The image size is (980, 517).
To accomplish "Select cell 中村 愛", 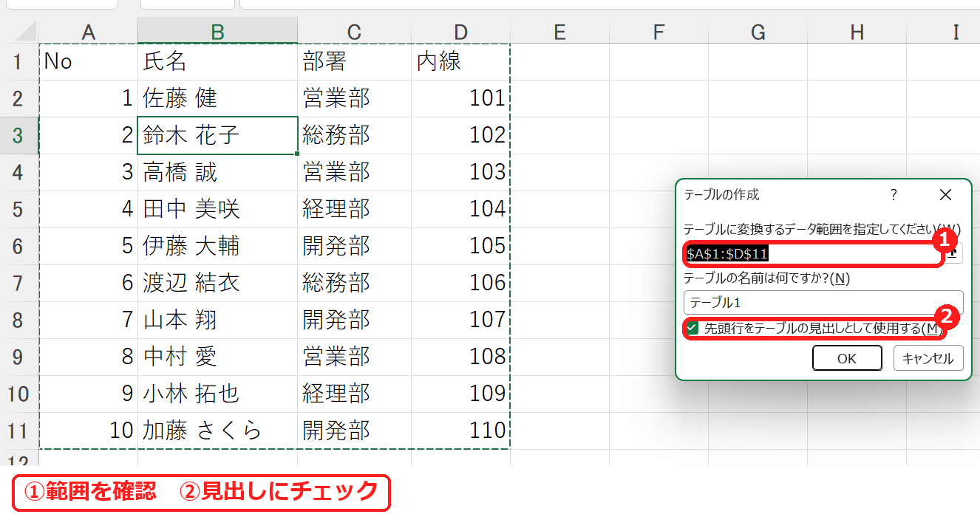I will tap(217, 357).
